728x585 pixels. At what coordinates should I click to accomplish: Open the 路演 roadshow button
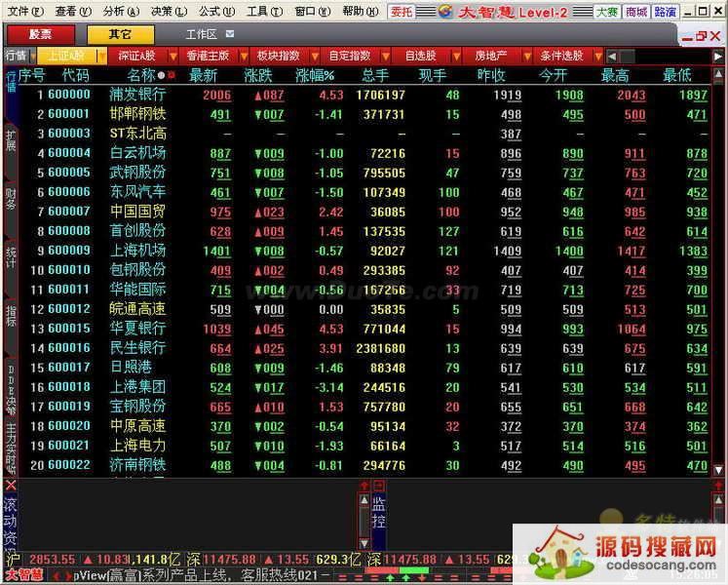[665, 12]
